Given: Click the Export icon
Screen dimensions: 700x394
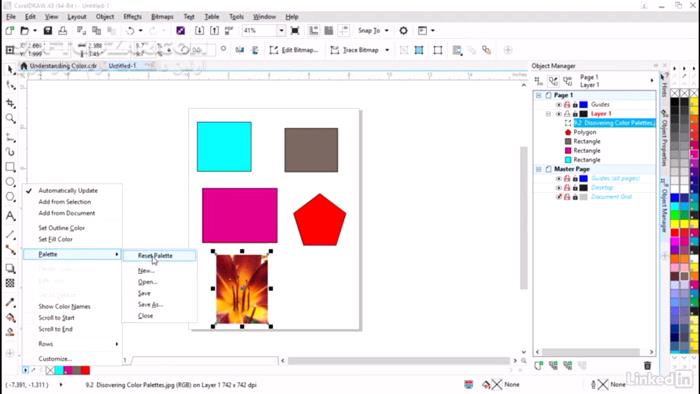Looking at the screenshot, I should (x=214, y=30).
